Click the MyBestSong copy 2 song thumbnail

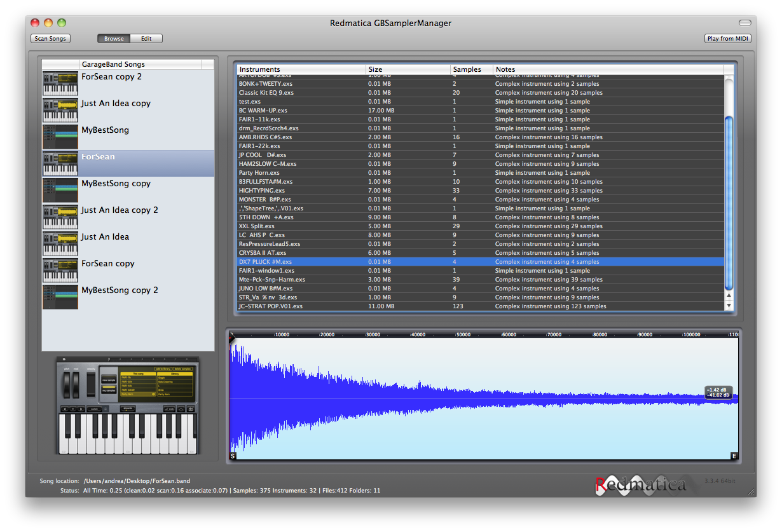pyautogui.click(x=60, y=297)
